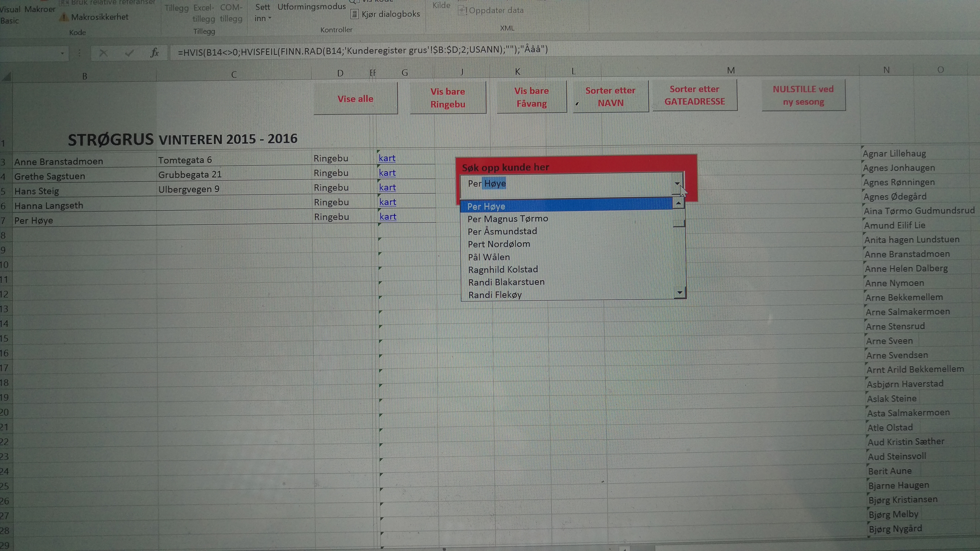980x551 pixels.
Task: Select cell Anne Branstadmoen in column B
Action: coord(84,162)
